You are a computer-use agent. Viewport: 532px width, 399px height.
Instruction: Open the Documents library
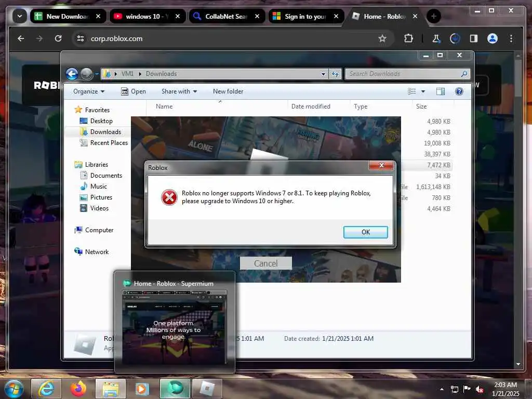pos(101,176)
